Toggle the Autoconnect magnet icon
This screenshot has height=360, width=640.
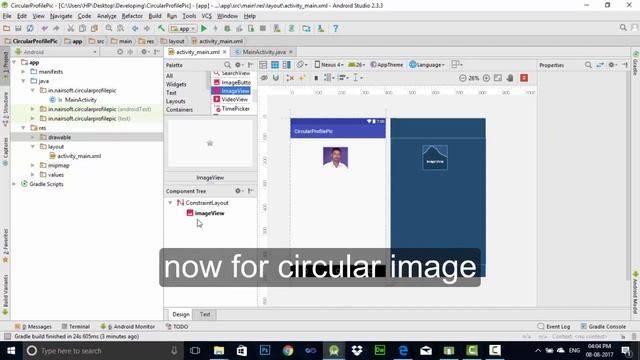[x=276, y=78]
